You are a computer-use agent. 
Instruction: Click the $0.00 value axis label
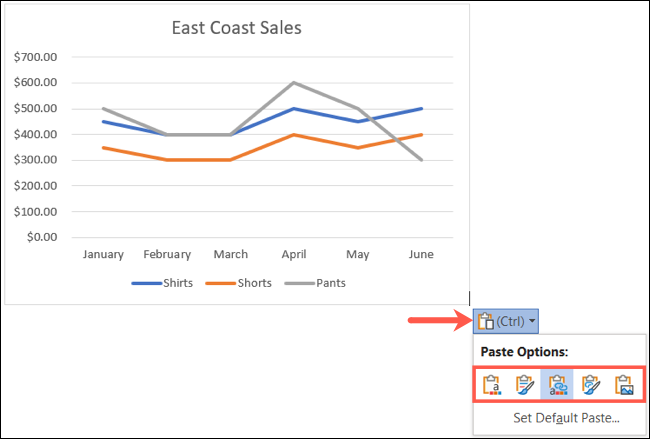[43, 237]
